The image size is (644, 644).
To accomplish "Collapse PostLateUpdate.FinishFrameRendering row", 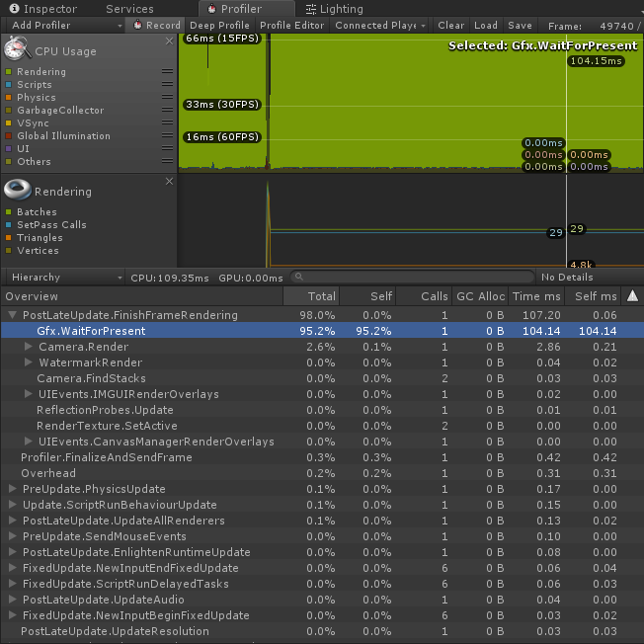I will [x=12, y=315].
